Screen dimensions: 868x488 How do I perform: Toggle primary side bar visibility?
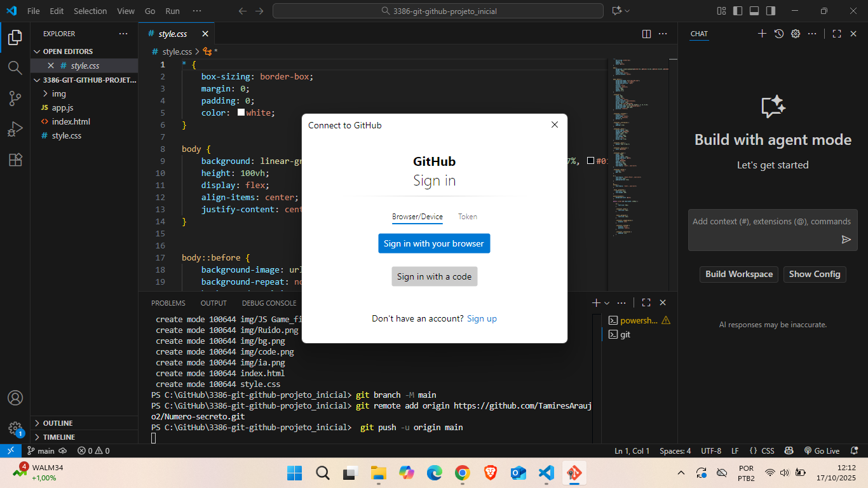[x=738, y=11]
